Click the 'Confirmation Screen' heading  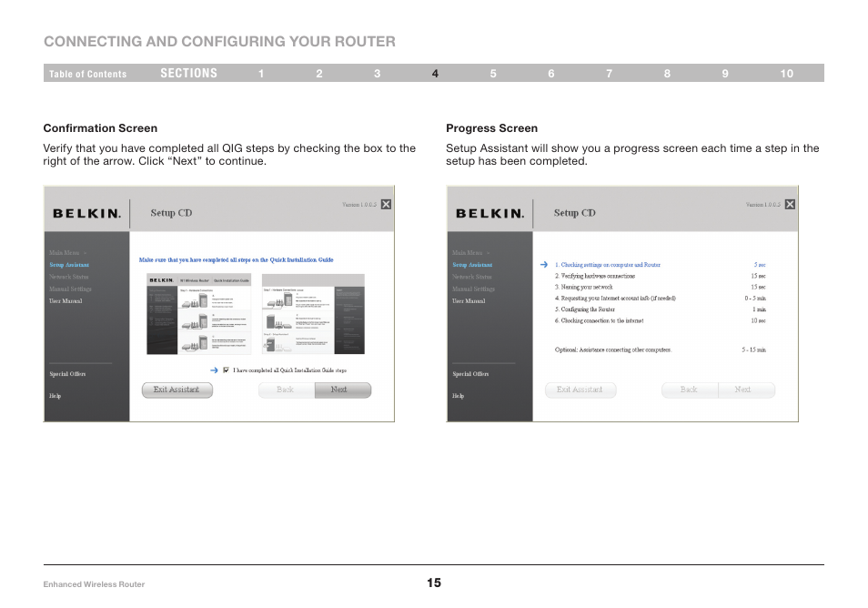tap(100, 128)
